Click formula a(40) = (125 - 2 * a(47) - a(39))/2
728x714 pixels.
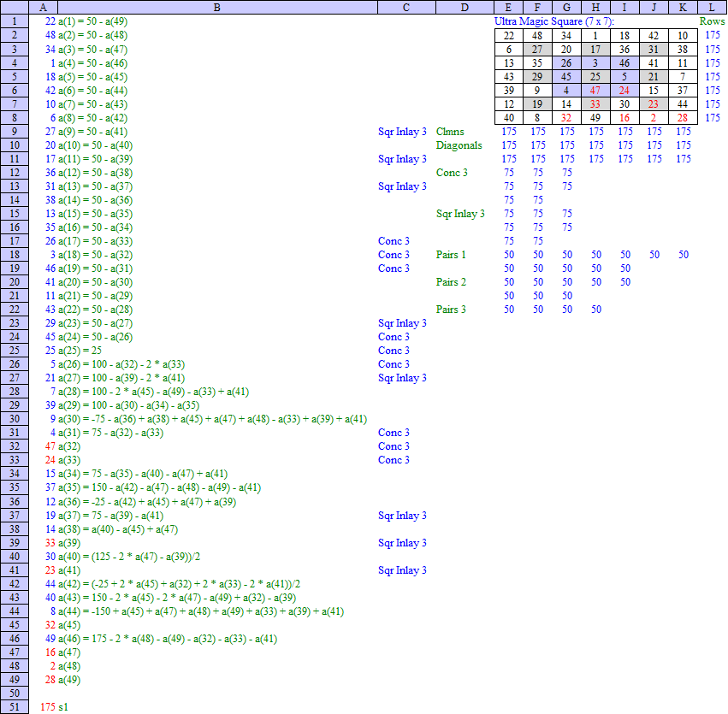[129, 557]
